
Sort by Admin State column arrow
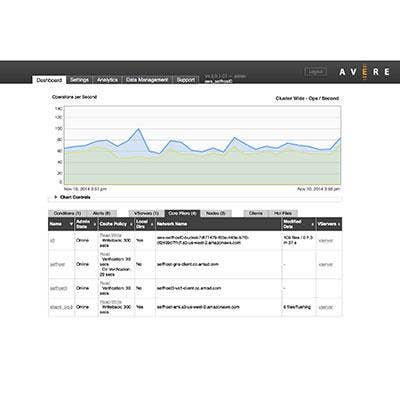pos(95,224)
